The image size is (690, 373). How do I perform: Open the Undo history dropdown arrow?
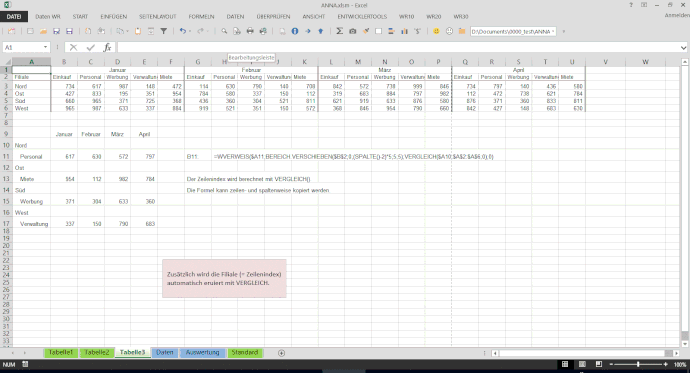pyautogui.click(x=190, y=31)
